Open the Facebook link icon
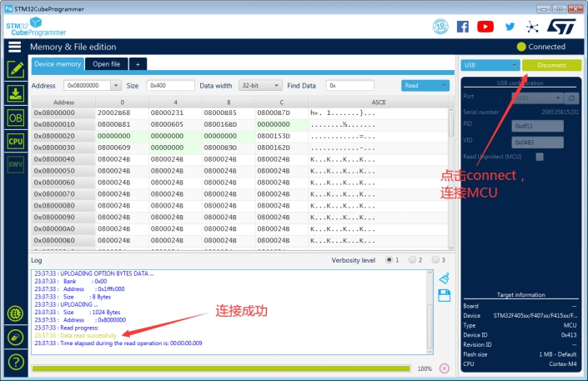Image resolution: width=588 pixels, height=381 pixels. coord(463,27)
